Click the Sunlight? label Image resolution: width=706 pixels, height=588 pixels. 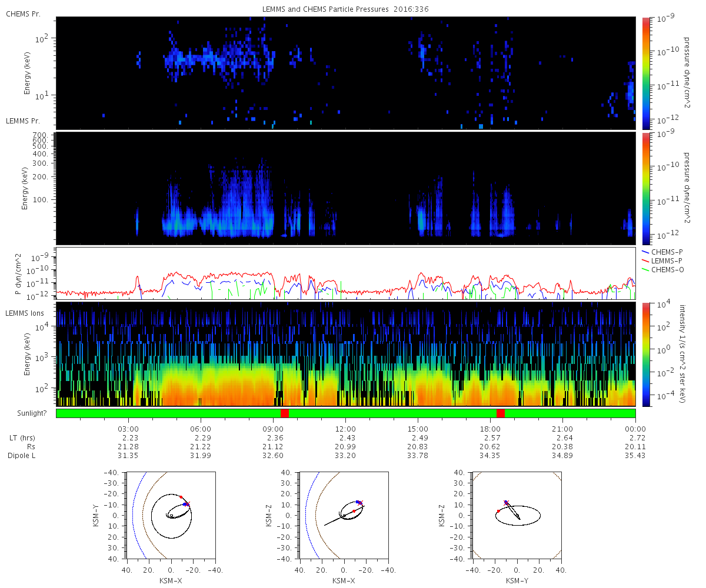pos(28,414)
